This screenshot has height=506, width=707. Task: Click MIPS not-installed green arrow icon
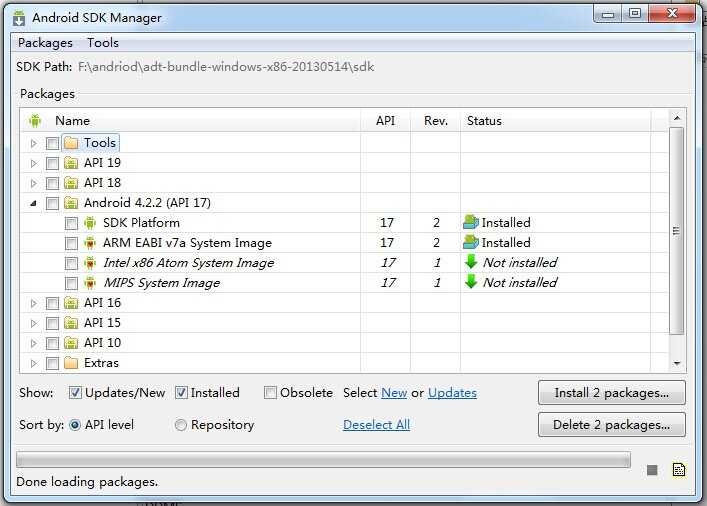pos(471,281)
